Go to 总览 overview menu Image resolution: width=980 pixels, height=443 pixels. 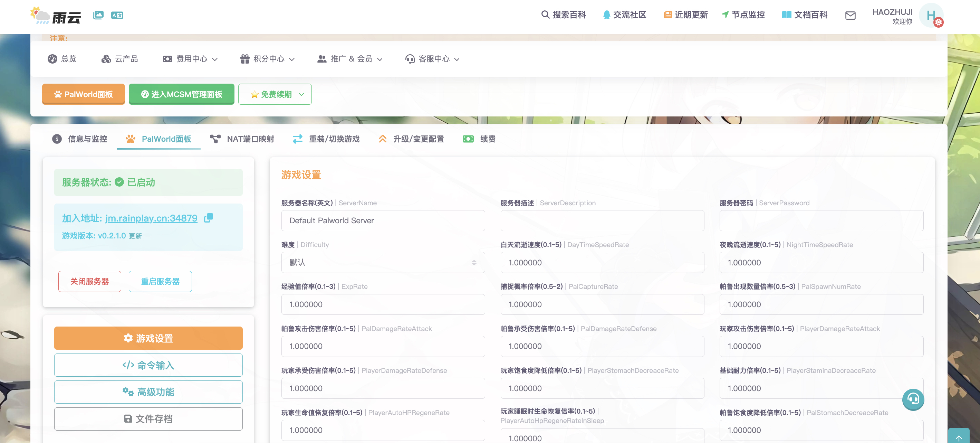[x=62, y=59]
